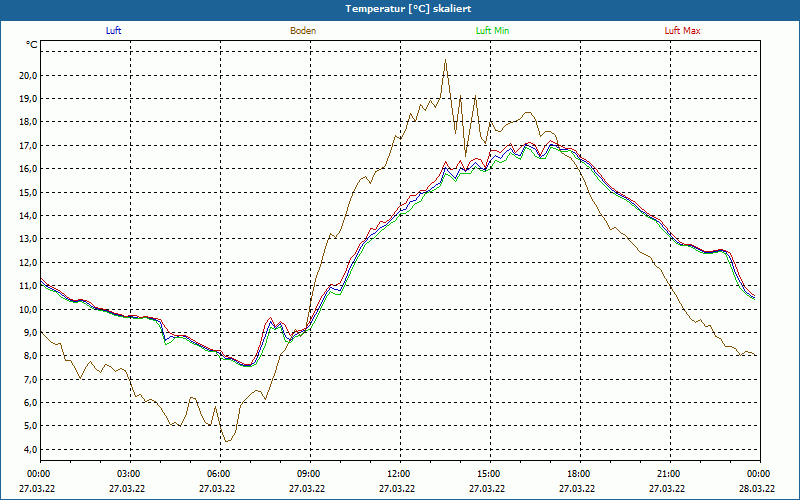Click the '28.03.22' date label

coord(757,488)
